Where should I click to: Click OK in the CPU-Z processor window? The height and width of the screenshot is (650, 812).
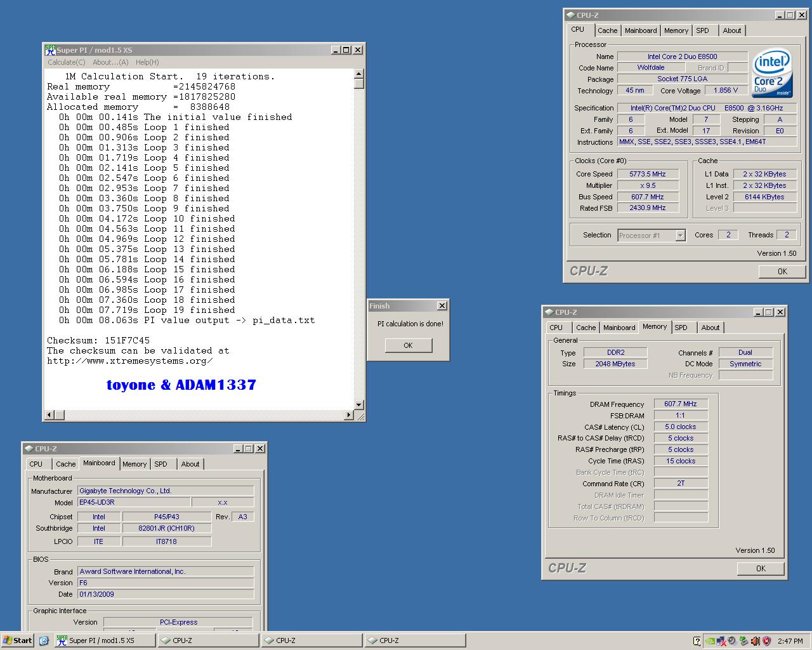(x=782, y=271)
